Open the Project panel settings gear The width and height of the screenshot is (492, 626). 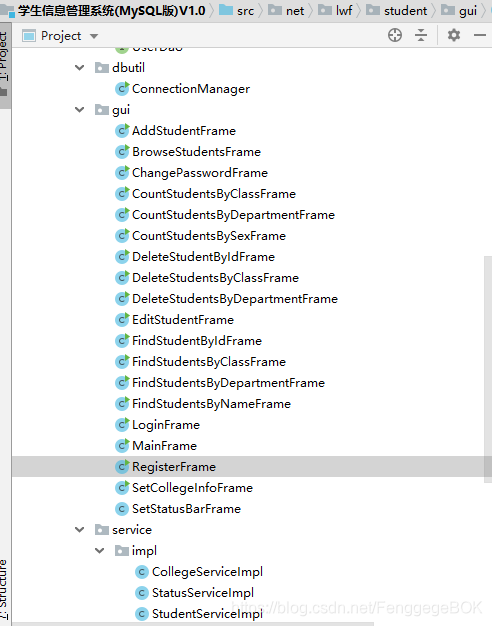coord(454,35)
